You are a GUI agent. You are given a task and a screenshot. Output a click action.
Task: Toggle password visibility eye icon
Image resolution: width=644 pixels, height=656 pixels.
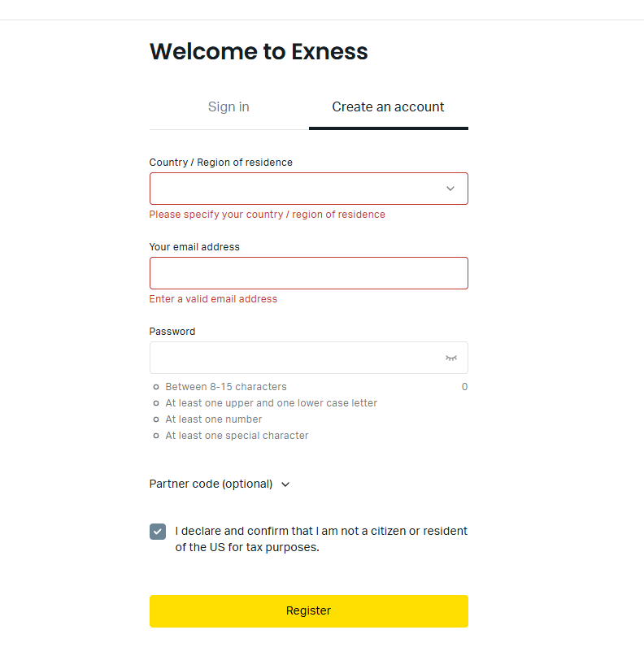[450, 358]
